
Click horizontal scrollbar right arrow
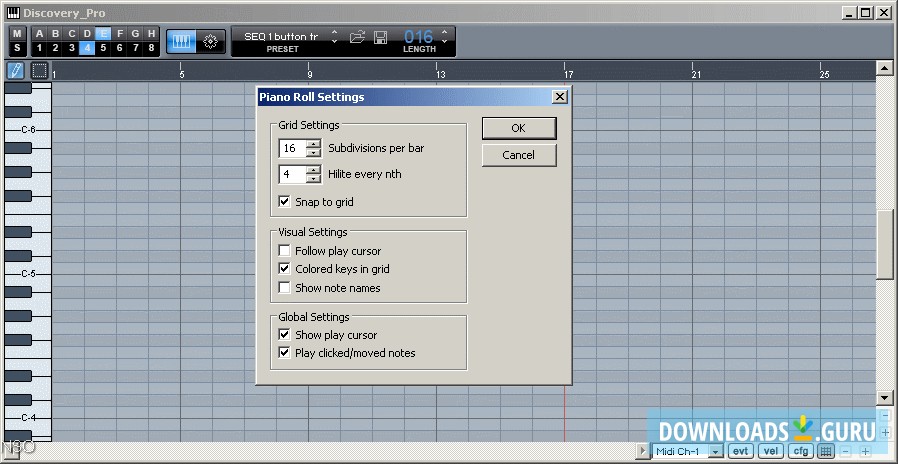point(643,451)
